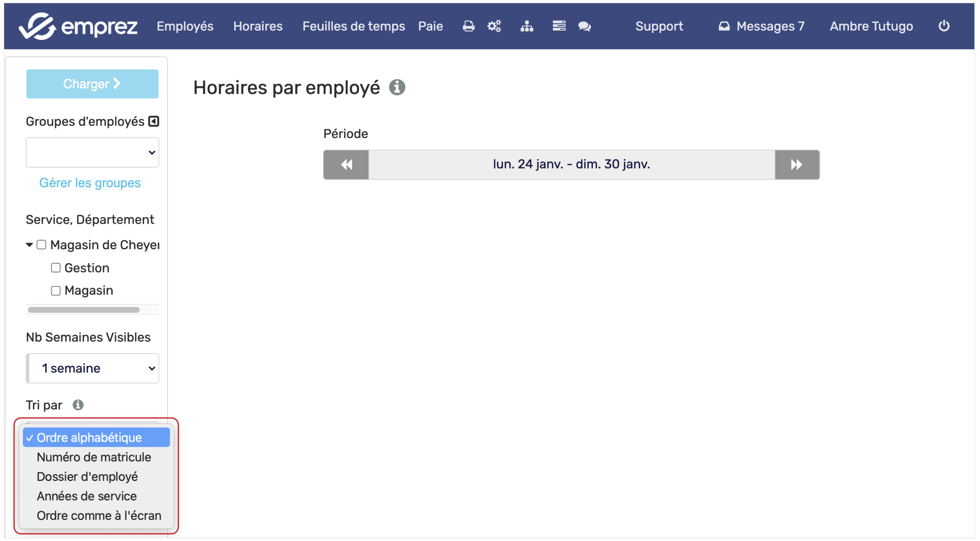Enable the Magasin department checkbox
The width and height of the screenshot is (980, 541).
click(56, 291)
